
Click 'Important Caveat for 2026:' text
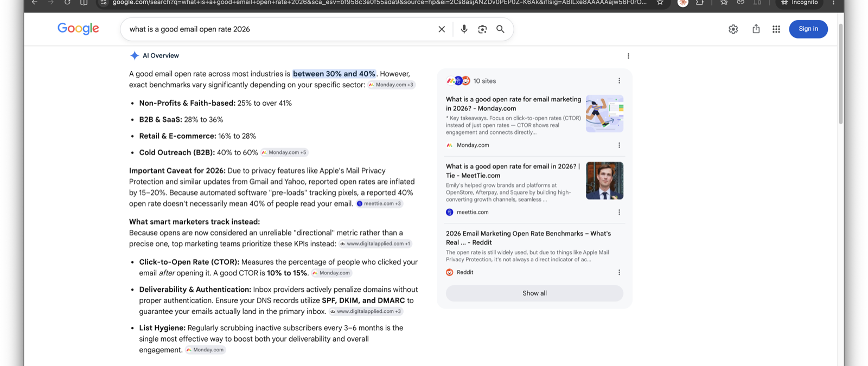pos(177,171)
